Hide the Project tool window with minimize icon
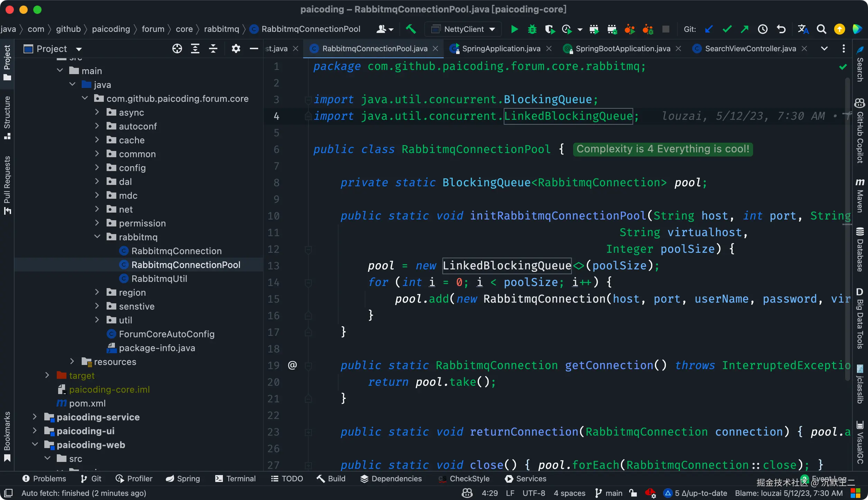Viewport: 868px width, 500px height. click(x=254, y=48)
